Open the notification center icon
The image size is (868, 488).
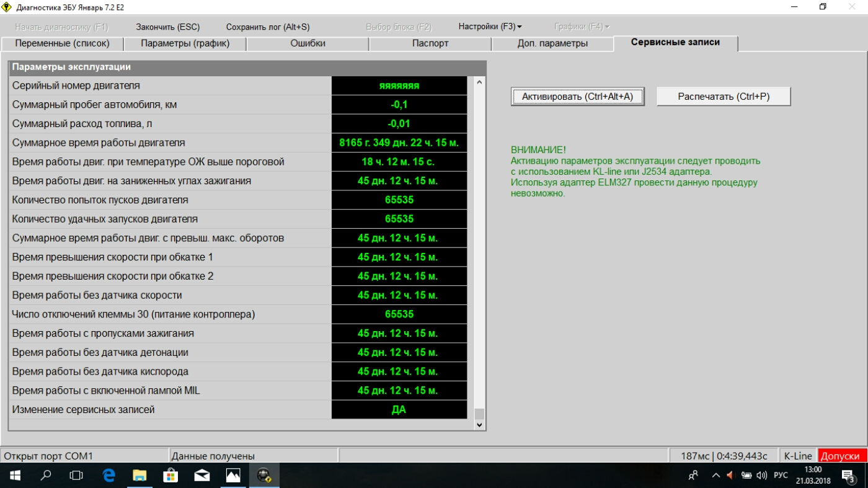point(849,476)
